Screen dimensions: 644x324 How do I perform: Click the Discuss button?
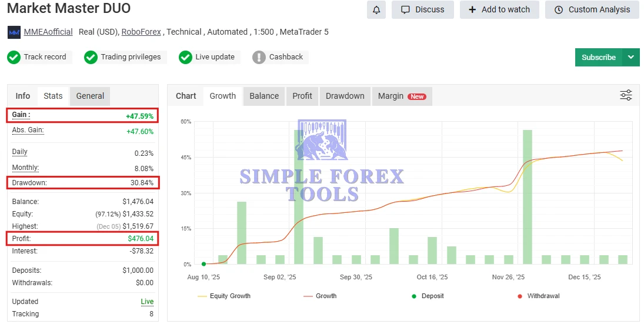(422, 9)
